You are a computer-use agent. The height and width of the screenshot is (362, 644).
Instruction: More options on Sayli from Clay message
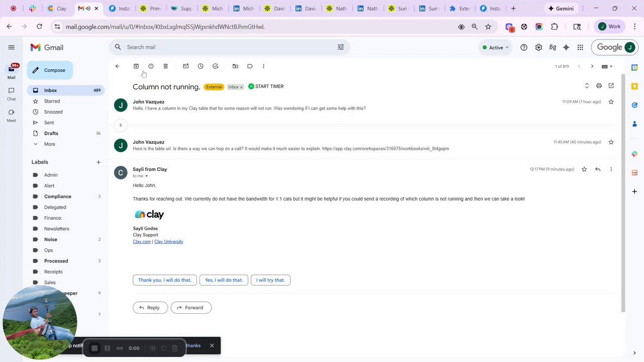[611, 169]
